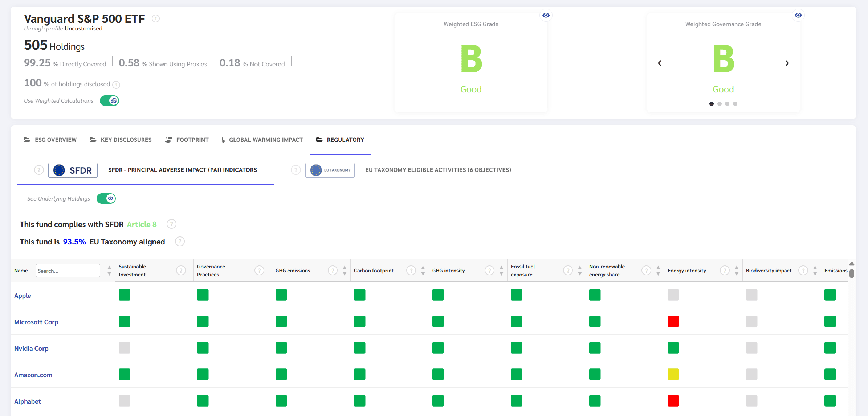This screenshot has height=416, width=868.
Task: Sort by Energy intensity column
Action: pyautogui.click(x=737, y=271)
